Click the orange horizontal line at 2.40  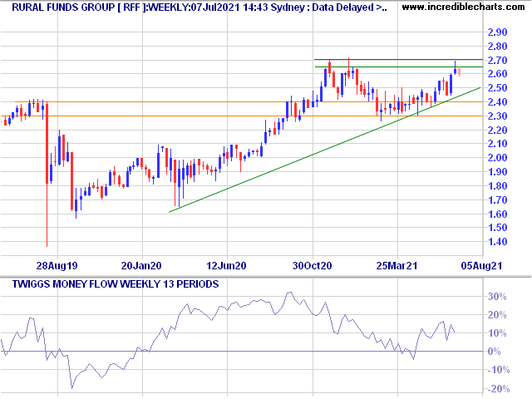coord(249,101)
